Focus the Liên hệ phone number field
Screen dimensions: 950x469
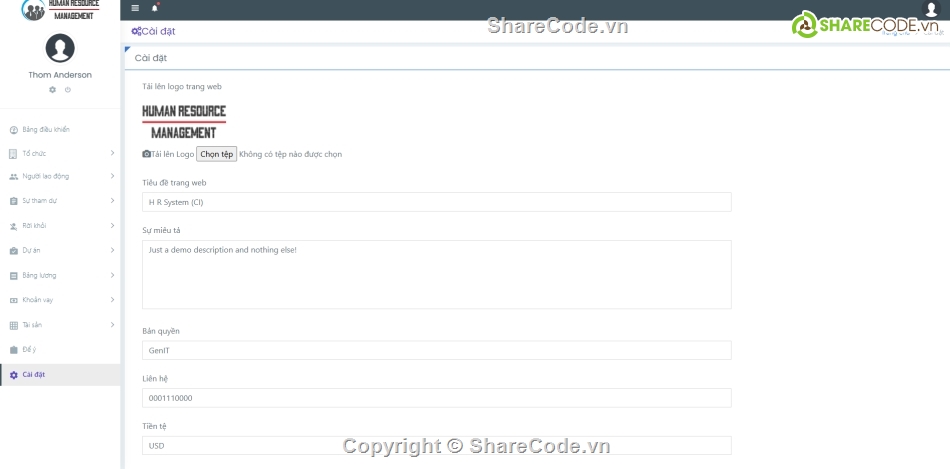[436, 398]
